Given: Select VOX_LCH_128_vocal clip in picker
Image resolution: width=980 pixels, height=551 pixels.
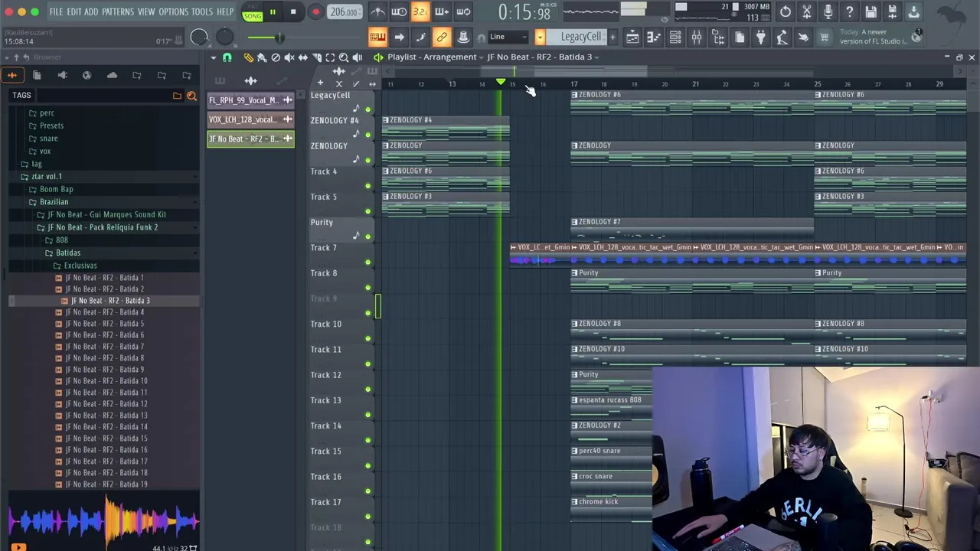Looking at the screenshot, I should pyautogui.click(x=250, y=119).
